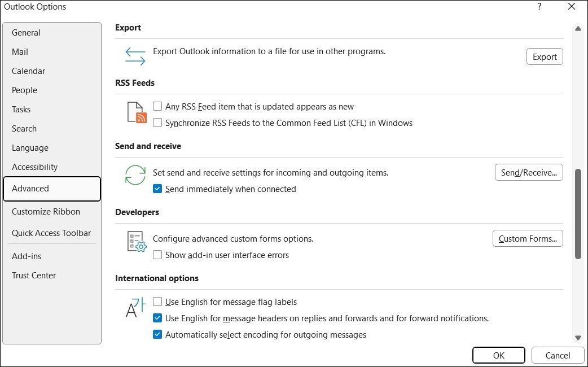
Task: Click the vertical scrollbar thumb
Action: [x=578, y=214]
